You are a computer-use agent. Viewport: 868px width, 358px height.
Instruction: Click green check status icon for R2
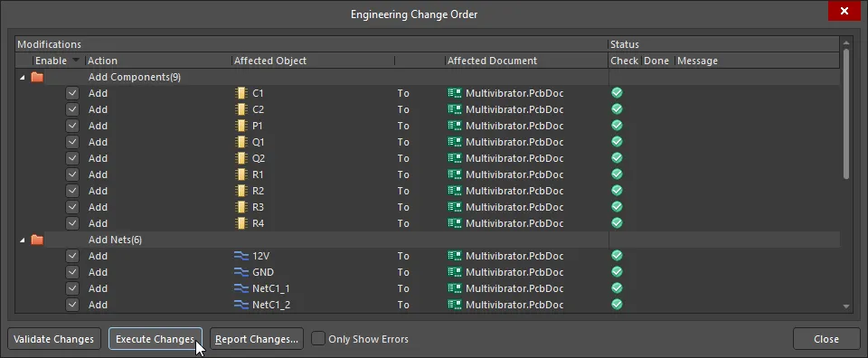pos(617,191)
